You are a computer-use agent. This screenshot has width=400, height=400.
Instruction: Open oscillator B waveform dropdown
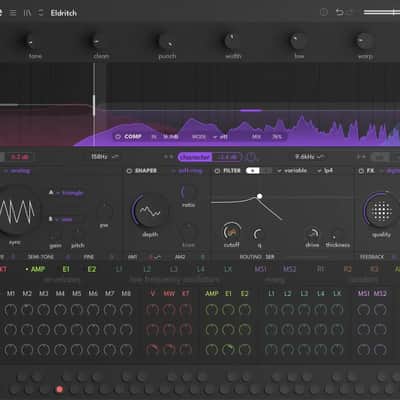pos(64,219)
